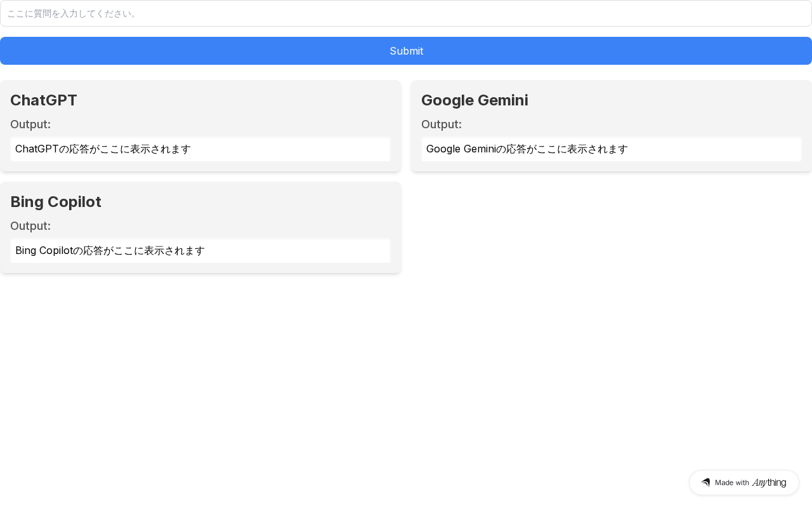
Task: Click the ChatGPTの応答 placeholder text
Action: (x=103, y=149)
